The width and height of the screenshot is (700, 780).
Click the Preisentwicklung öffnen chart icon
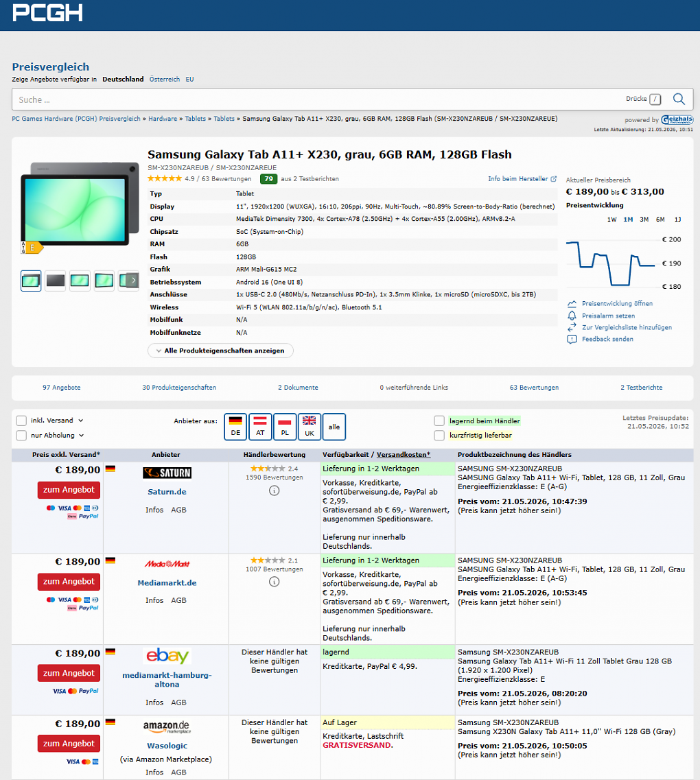(572, 303)
